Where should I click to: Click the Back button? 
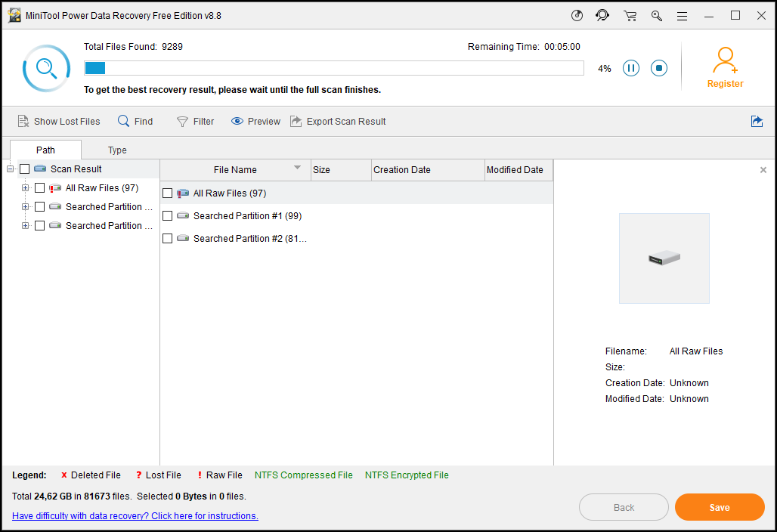pos(624,507)
